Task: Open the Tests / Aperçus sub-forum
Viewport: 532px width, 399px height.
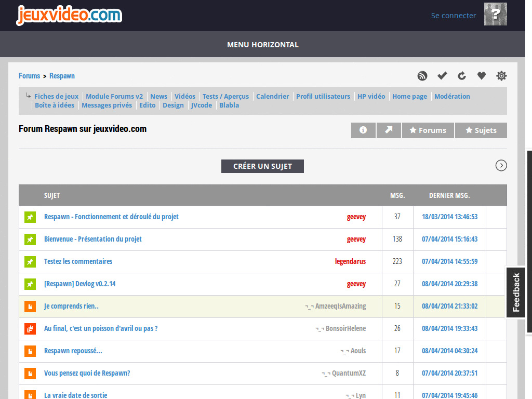Action: [225, 96]
